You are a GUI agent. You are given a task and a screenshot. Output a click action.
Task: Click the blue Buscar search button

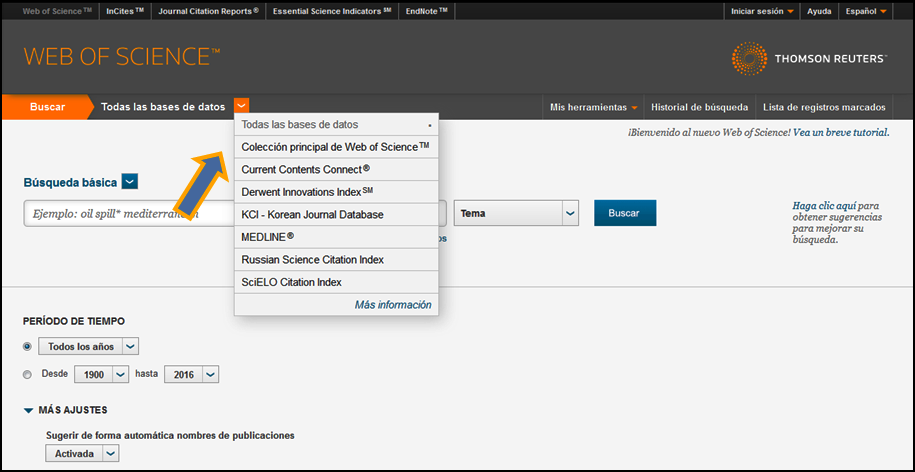625,213
